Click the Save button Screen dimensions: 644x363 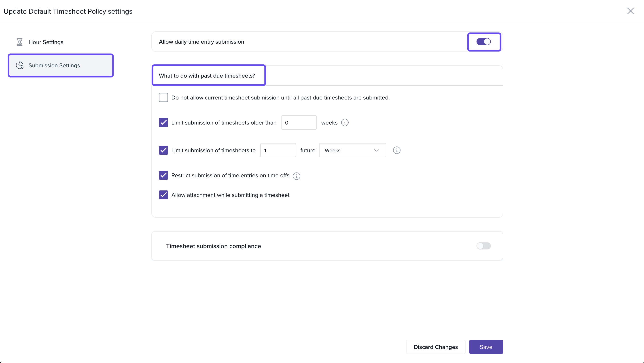[x=486, y=347]
